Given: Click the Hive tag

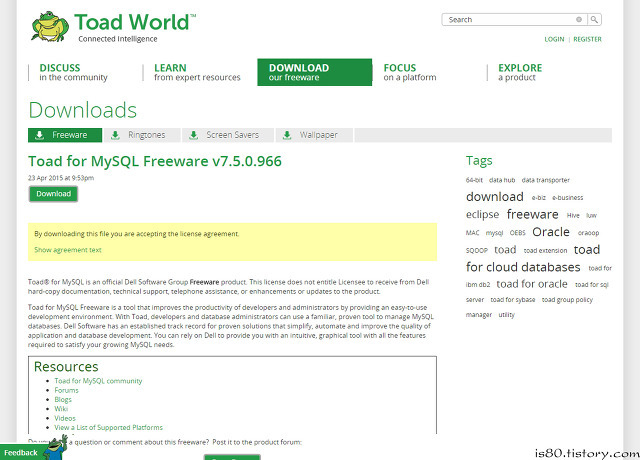Looking at the screenshot, I should (x=573, y=216).
